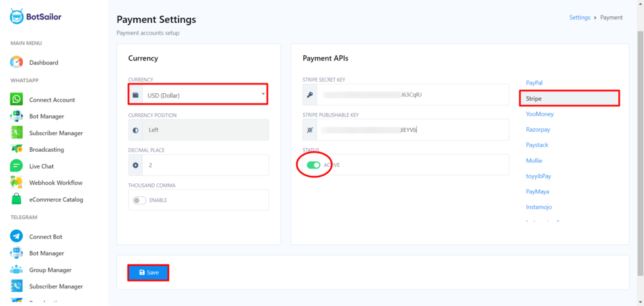Select Mollie payment API
The width and height of the screenshot is (644, 306).
click(x=534, y=161)
